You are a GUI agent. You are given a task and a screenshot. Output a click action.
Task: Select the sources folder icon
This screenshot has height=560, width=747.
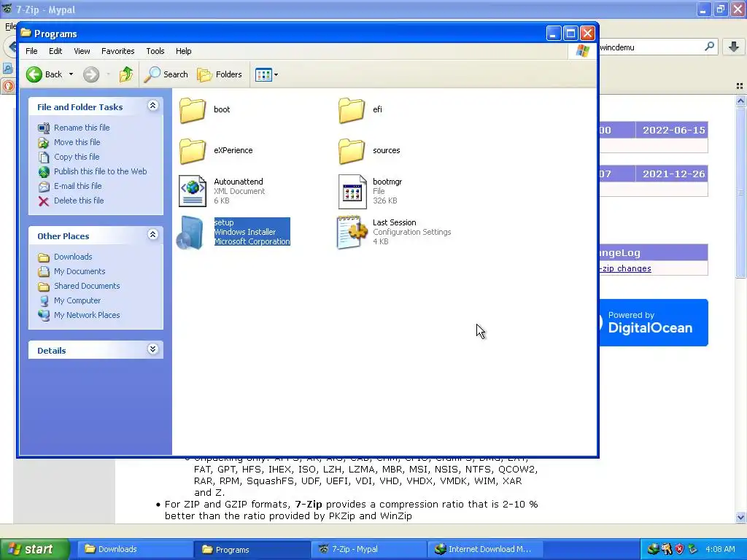[352, 151]
